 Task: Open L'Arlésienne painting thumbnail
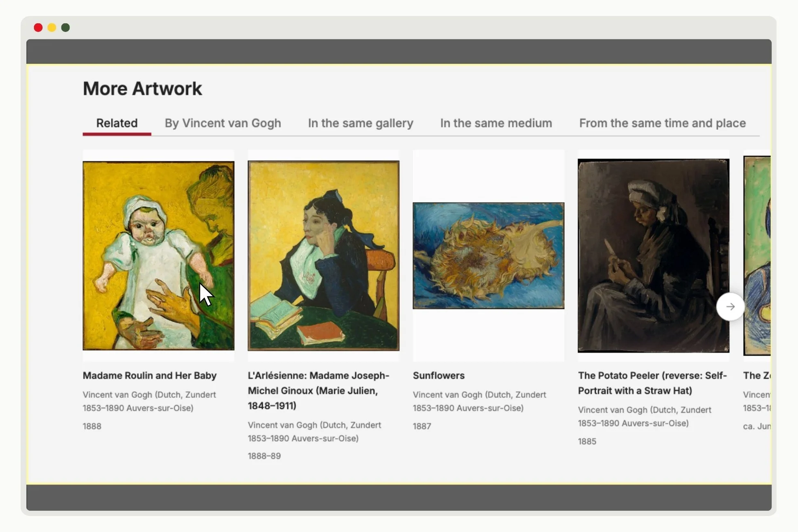[323, 256]
